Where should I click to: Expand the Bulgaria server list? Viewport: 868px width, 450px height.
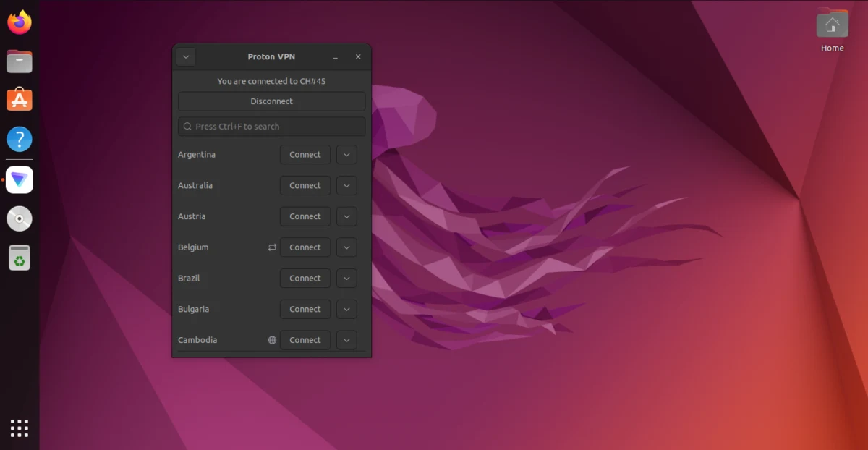pyautogui.click(x=346, y=310)
